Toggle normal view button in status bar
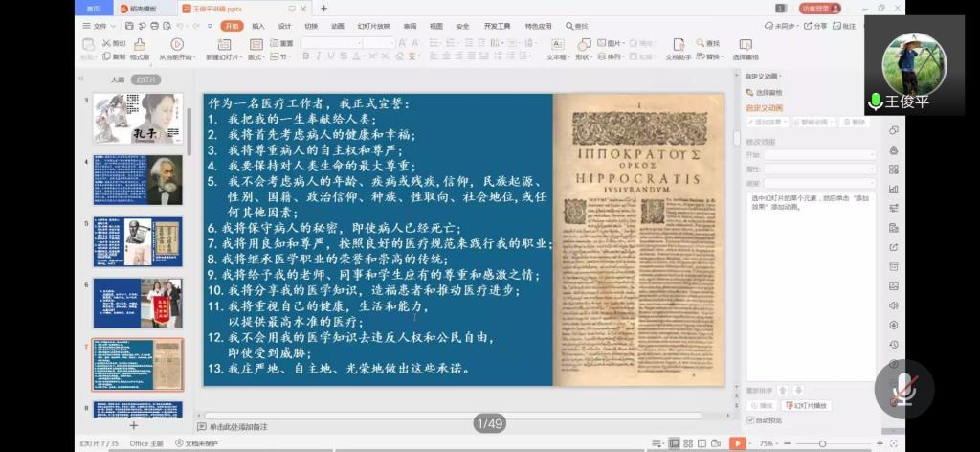Image resolution: width=980 pixels, height=452 pixels. 674,443
